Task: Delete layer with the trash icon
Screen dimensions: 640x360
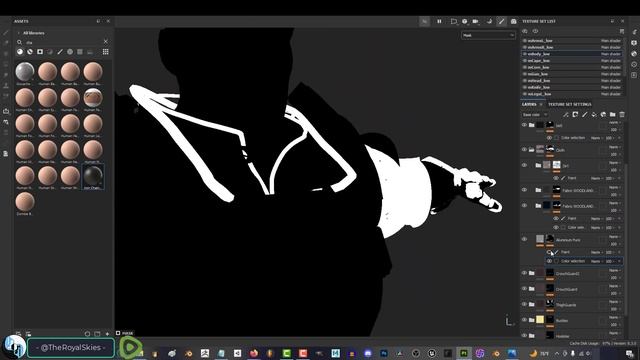Action: pos(622,115)
